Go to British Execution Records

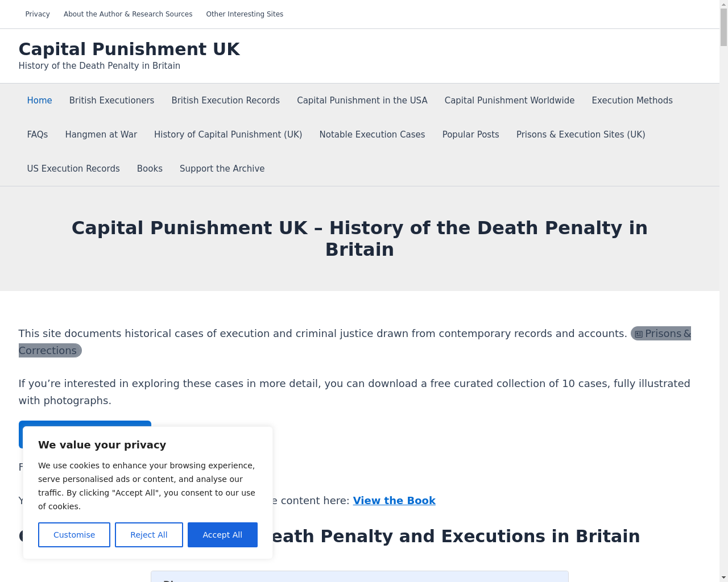click(226, 101)
